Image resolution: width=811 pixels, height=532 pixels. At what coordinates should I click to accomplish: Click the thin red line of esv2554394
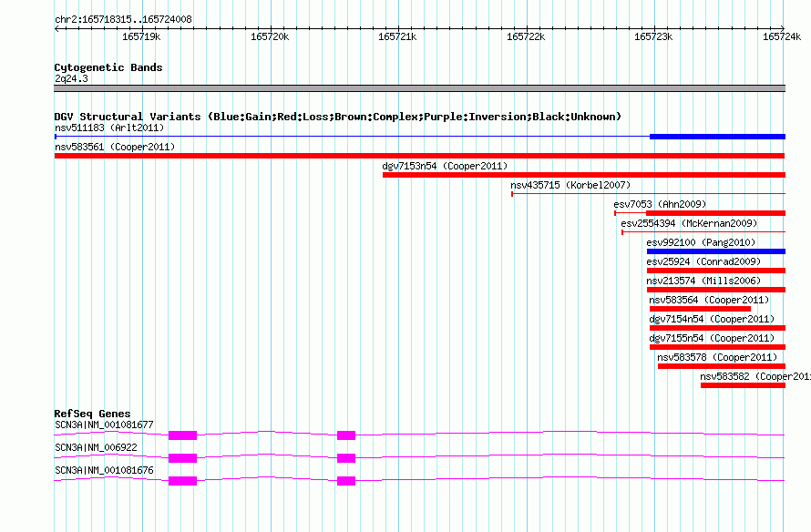click(703, 232)
